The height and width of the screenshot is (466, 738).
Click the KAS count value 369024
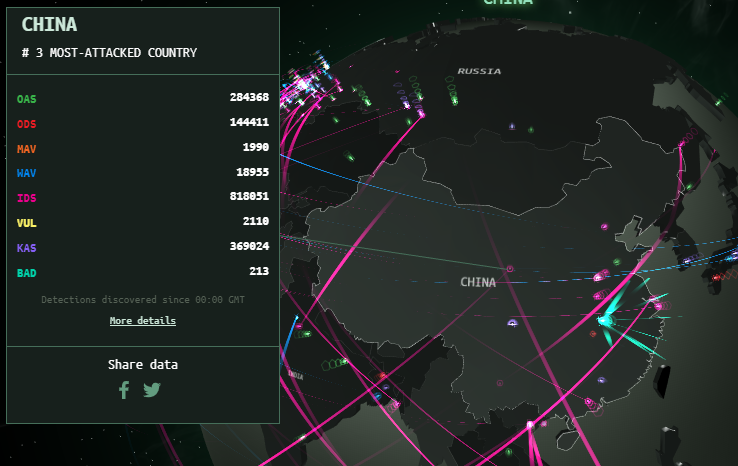point(249,248)
